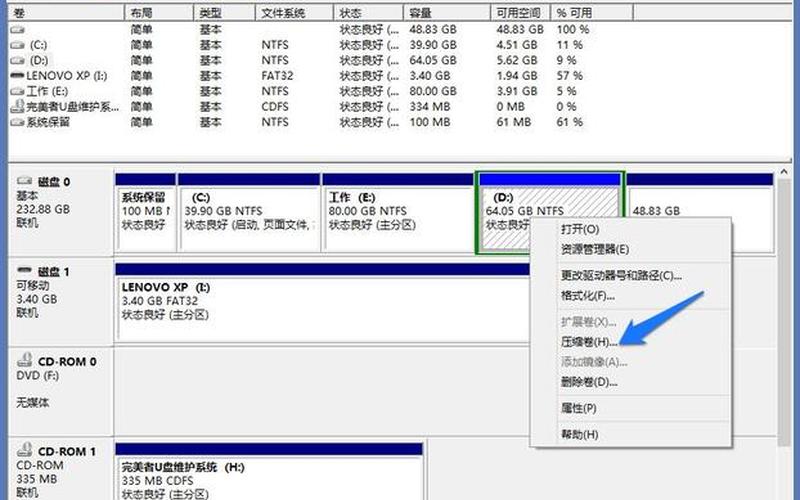
Task: Click the 4.51 GB free space cell
Action: pyautogui.click(x=517, y=45)
